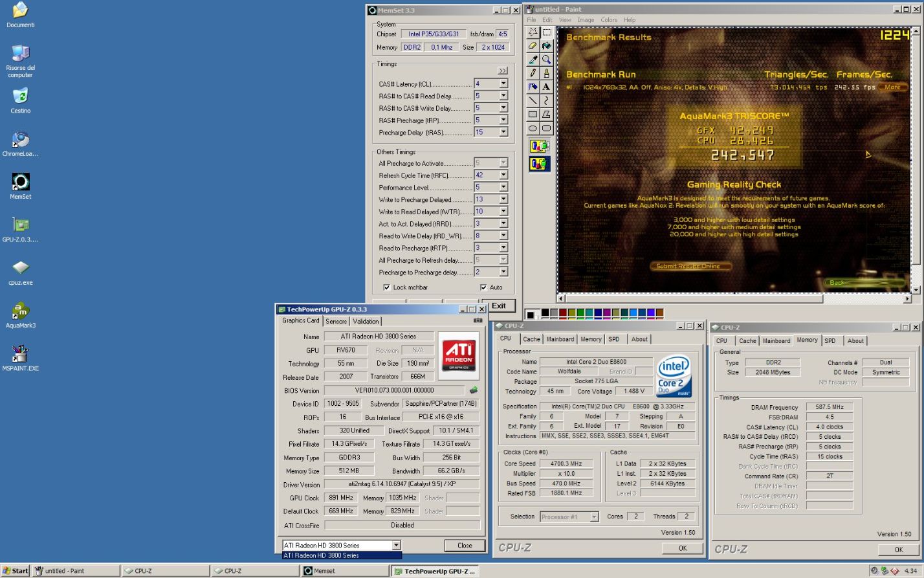The image size is (924, 578).
Task: Open the Cestino recycle bin icon
Action: (20, 100)
